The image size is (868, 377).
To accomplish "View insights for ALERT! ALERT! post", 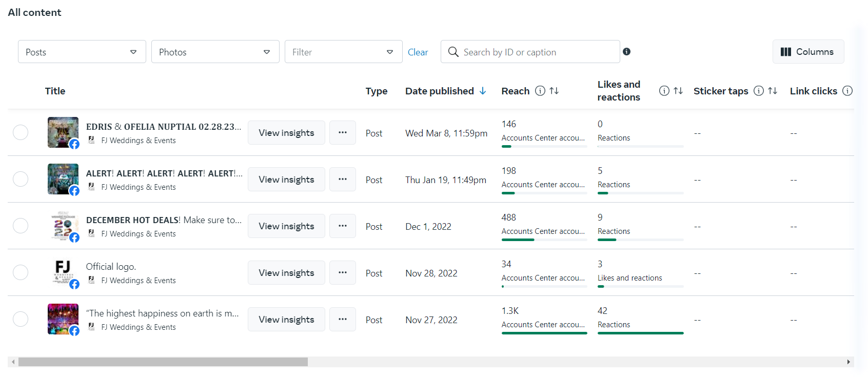I will point(286,180).
